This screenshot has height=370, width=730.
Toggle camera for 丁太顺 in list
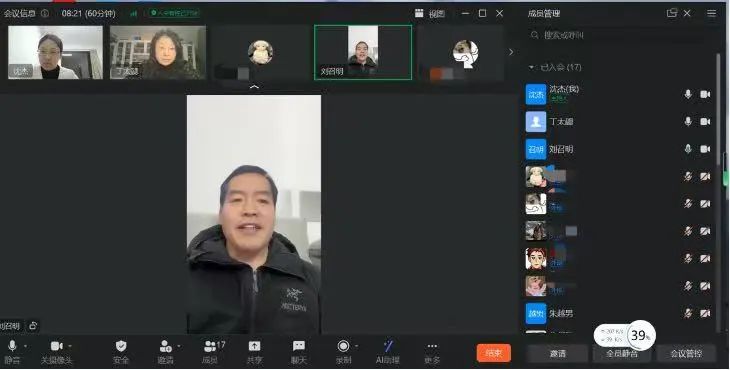tap(705, 121)
